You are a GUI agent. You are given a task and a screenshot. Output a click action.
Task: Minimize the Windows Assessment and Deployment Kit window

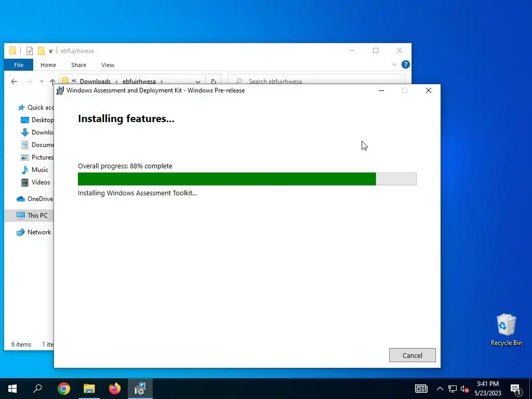coord(381,90)
